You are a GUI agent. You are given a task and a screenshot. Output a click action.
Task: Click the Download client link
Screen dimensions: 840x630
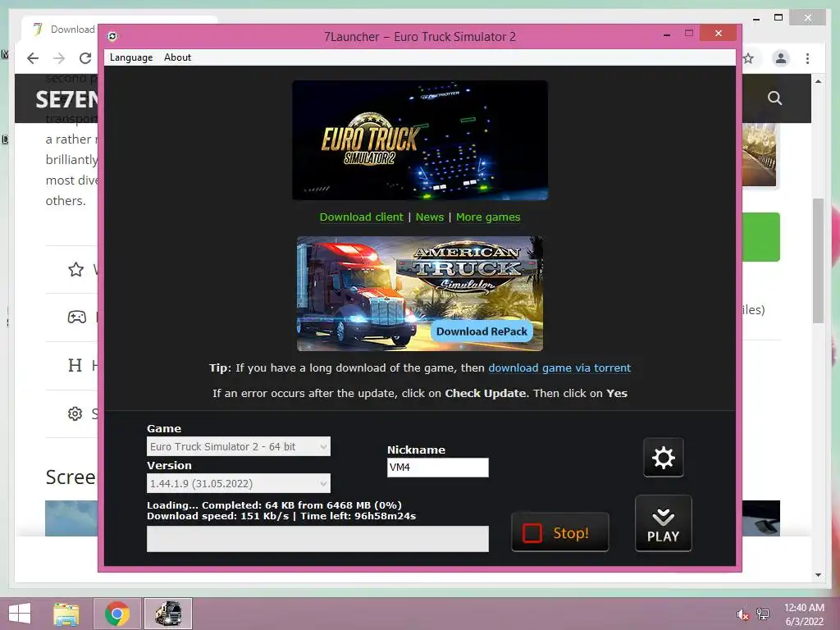click(361, 217)
